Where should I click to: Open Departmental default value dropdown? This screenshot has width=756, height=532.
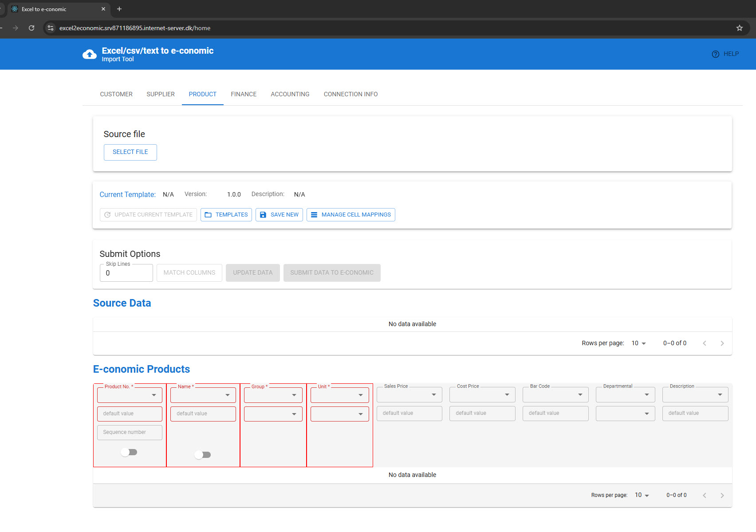626,414
